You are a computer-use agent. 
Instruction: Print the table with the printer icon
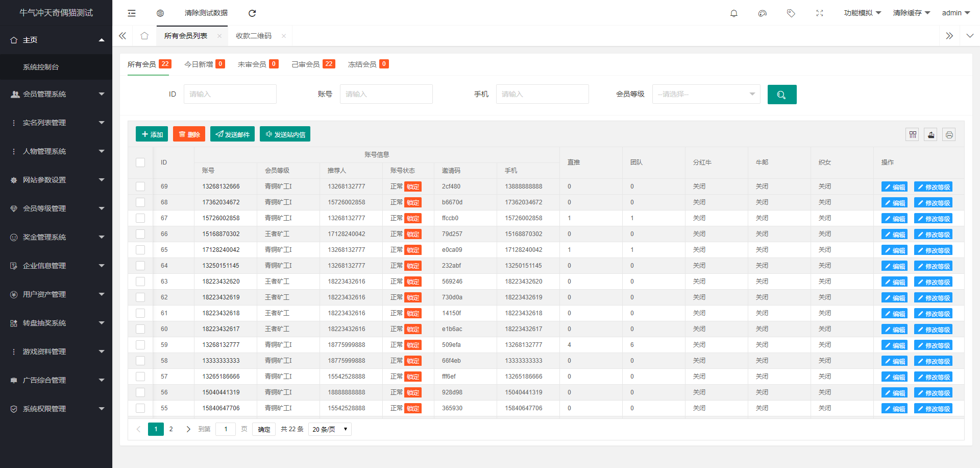click(949, 135)
